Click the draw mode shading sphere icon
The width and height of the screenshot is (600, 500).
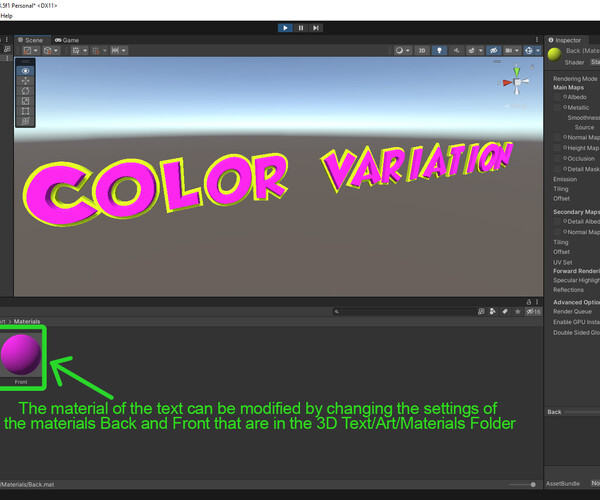pyautogui.click(x=399, y=50)
